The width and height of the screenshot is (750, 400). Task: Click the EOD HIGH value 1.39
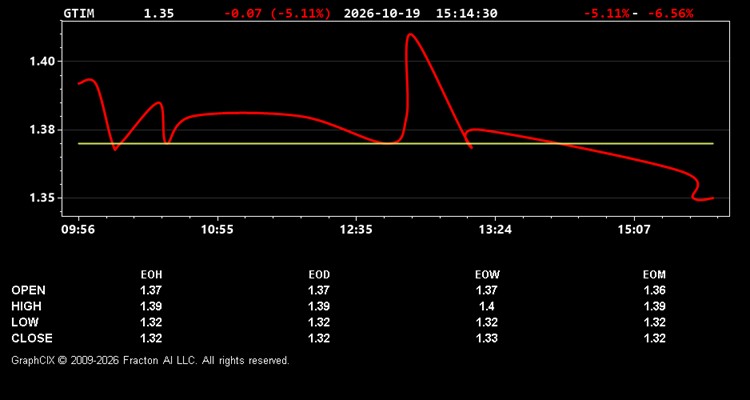click(x=319, y=306)
